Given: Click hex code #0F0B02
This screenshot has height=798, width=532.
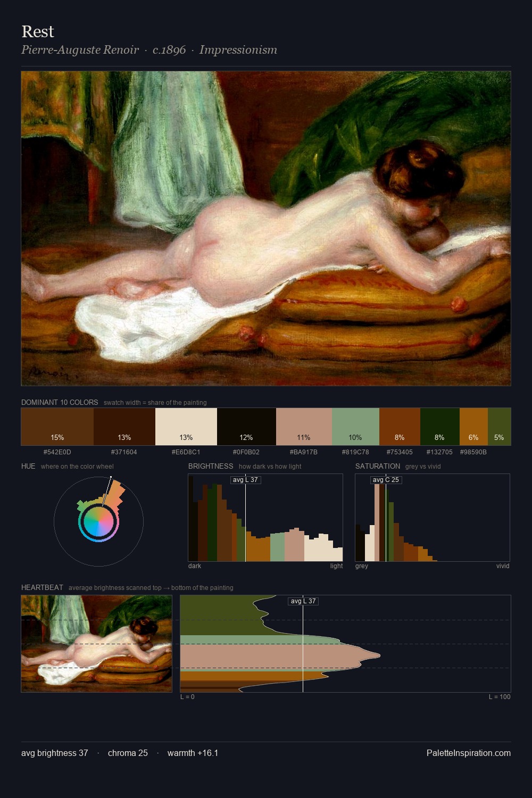Looking at the screenshot, I should click(246, 452).
